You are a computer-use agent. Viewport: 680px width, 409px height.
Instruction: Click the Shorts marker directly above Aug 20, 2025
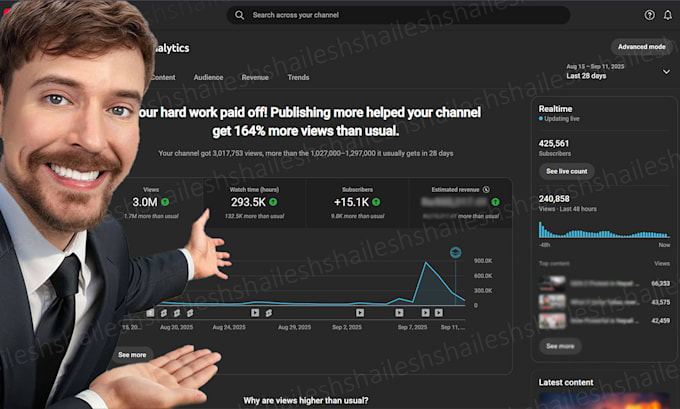pos(177,313)
